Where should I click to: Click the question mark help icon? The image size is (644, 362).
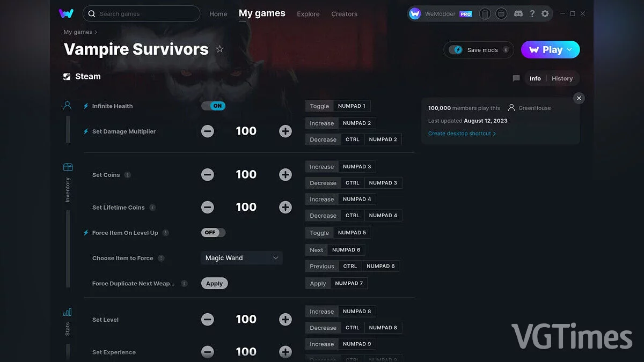click(x=532, y=13)
